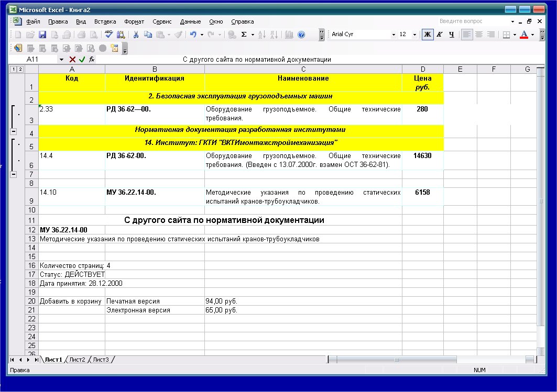
Task: Toggle Bold formatting button
Action: pyautogui.click(x=428, y=35)
